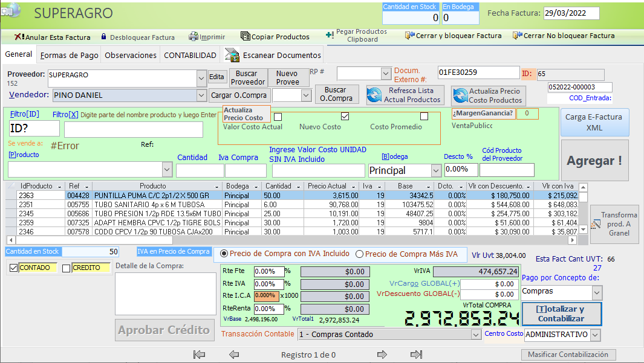This screenshot has width=644, height=363.
Task: Click the Anular Esta Factura icon
Action: (19, 37)
